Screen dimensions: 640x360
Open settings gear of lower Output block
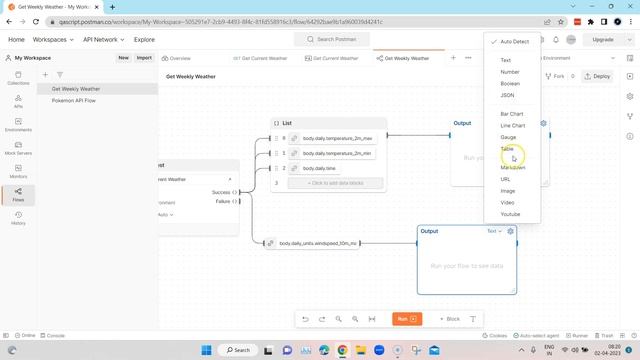coord(510,231)
